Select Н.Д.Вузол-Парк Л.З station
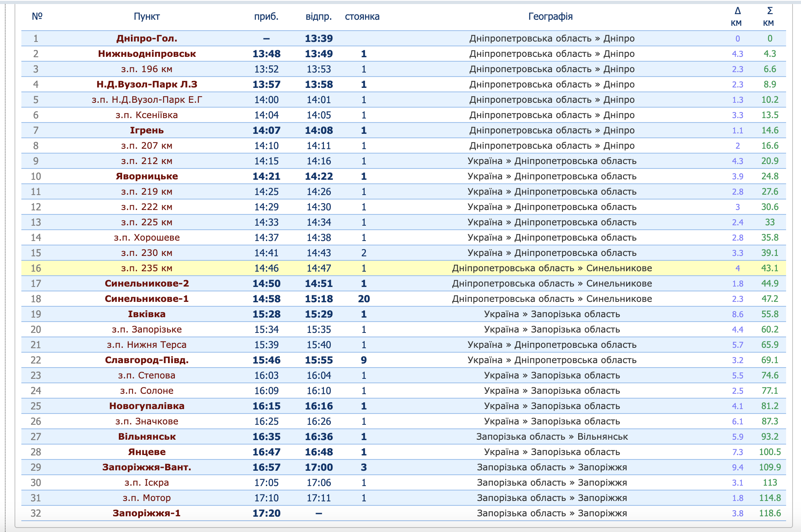801x532 pixels. click(147, 84)
